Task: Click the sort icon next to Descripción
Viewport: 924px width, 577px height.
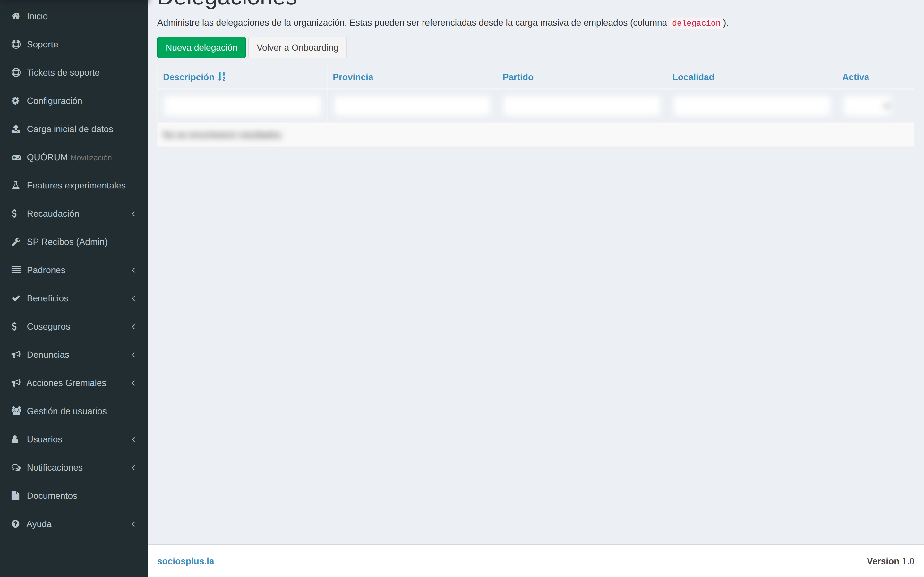Action: point(222,77)
